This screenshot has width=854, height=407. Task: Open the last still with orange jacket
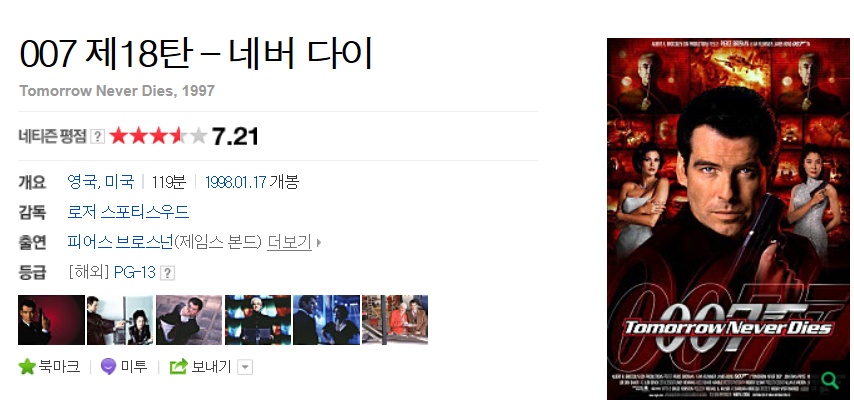coord(395,320)
